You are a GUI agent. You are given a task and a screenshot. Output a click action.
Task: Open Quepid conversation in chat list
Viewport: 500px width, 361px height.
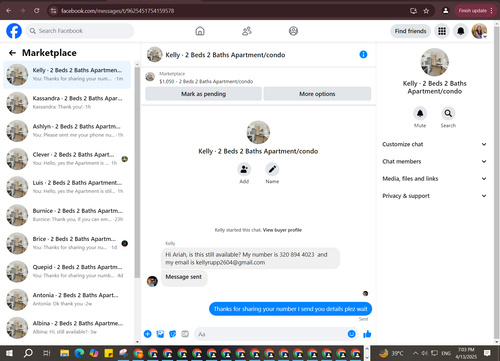coord(67,272)
